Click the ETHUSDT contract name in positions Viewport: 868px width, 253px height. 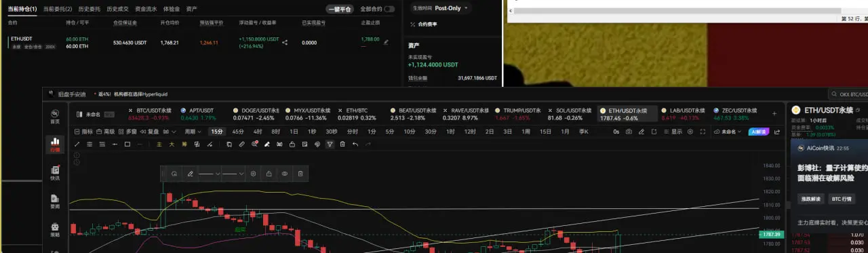pyautogui.click(x=22, y=39)
